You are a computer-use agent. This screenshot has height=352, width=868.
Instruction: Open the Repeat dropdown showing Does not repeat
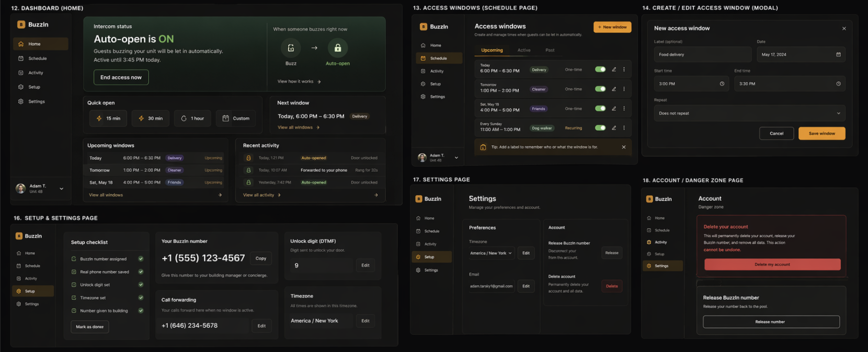tap(749, 113)
